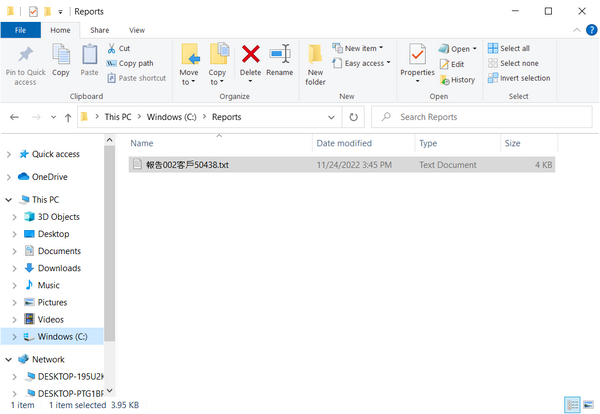Open Documents in navigation pane
The width and height of the screenshot is (600, 414).
click(53, 251)
